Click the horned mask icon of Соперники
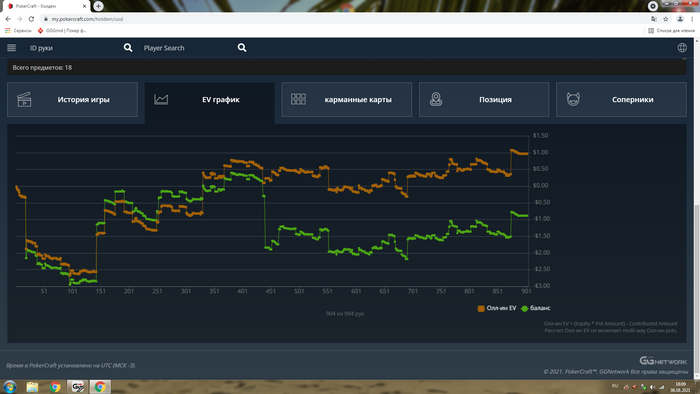Image resolution: width=700 pixels, height=394 pixels. pyautogui.click(x=573, y=99)
